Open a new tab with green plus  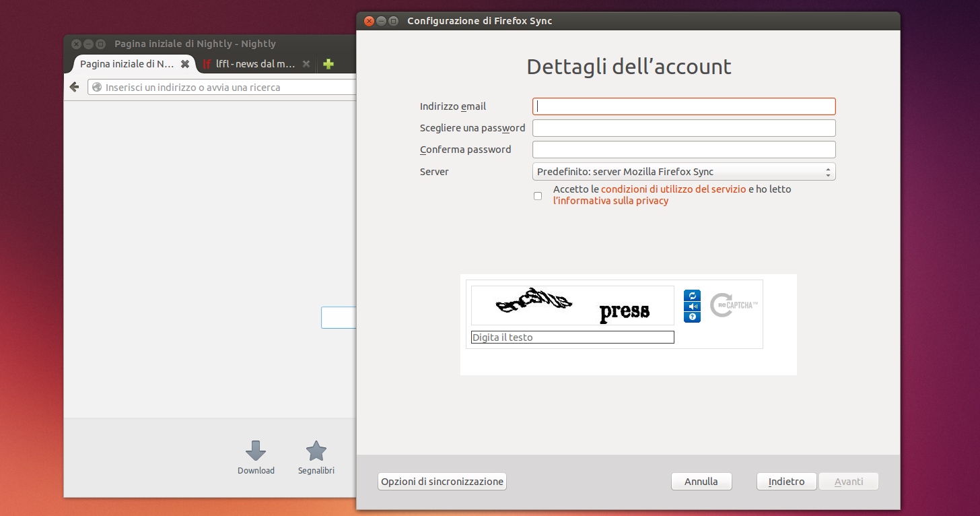pos(328,64)
